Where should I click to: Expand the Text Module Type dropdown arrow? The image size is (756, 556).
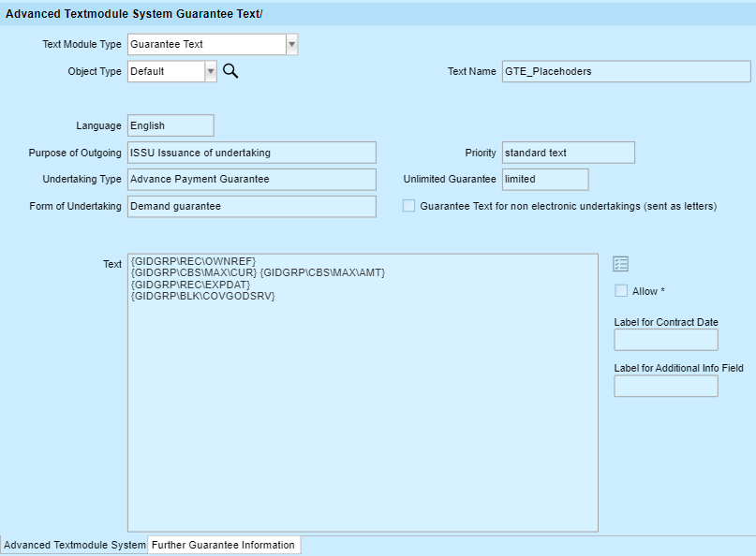pyautogui.click(x=291, y=44)
